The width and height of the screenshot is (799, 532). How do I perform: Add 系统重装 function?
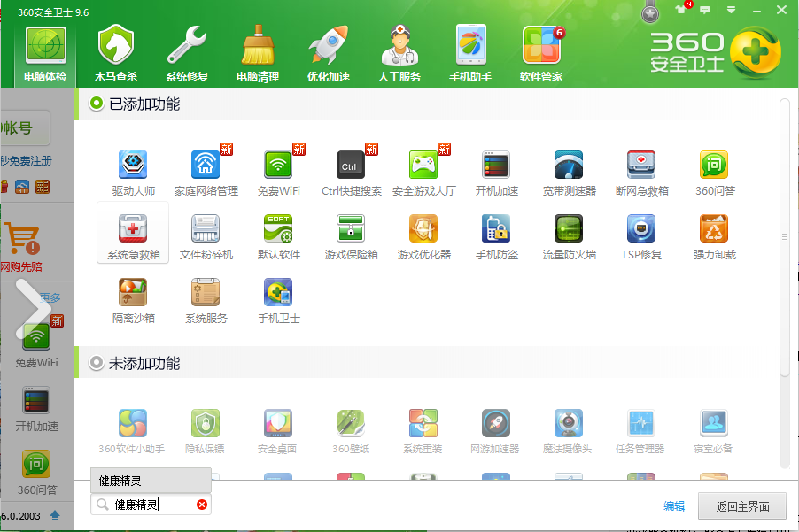[423, 432]
